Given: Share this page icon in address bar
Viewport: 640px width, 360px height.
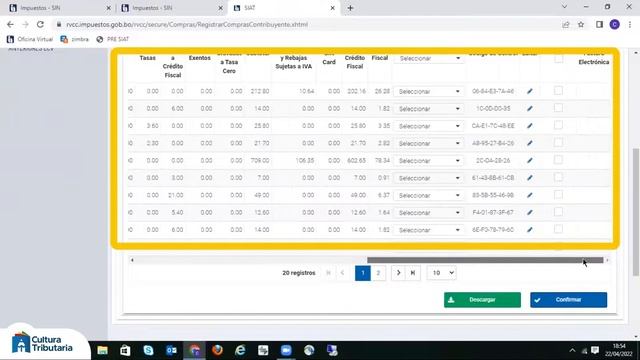Looking at the screenshot, I should (x=566, y=24).
